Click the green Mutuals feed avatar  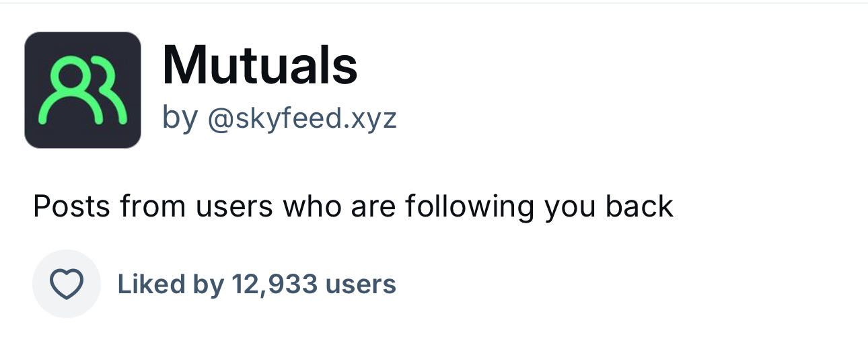(x=83, y=90)
